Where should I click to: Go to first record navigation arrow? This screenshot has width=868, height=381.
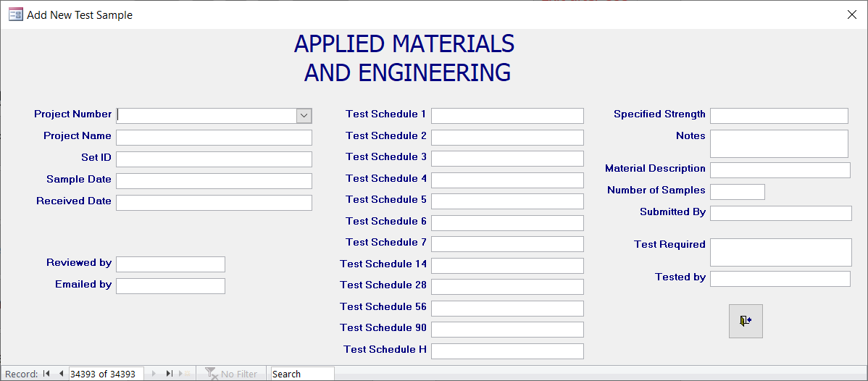point(46,374)
